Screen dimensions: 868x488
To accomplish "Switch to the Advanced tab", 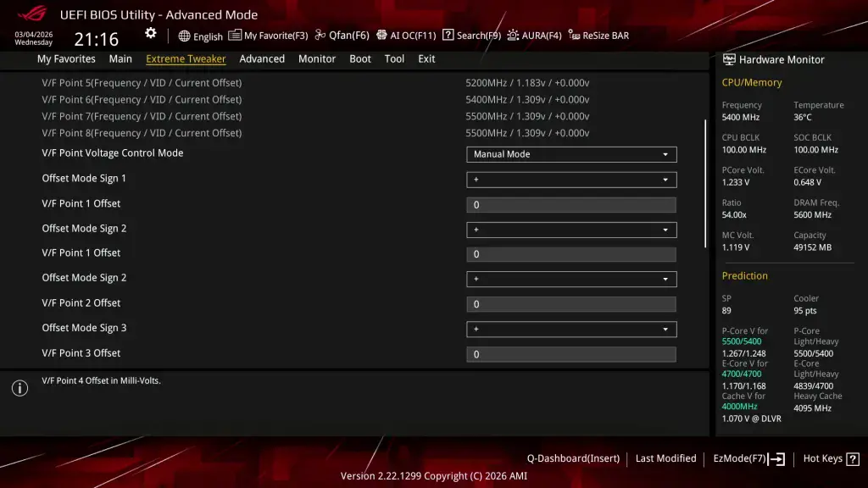I will (x=262, y=58).
